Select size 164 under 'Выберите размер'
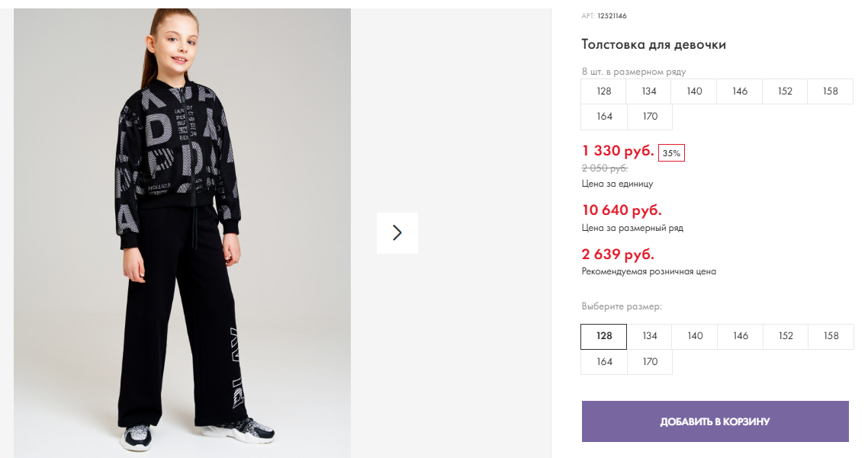This screenshot has height=458, width=868. pyautogui.click(x=604, y=362)
